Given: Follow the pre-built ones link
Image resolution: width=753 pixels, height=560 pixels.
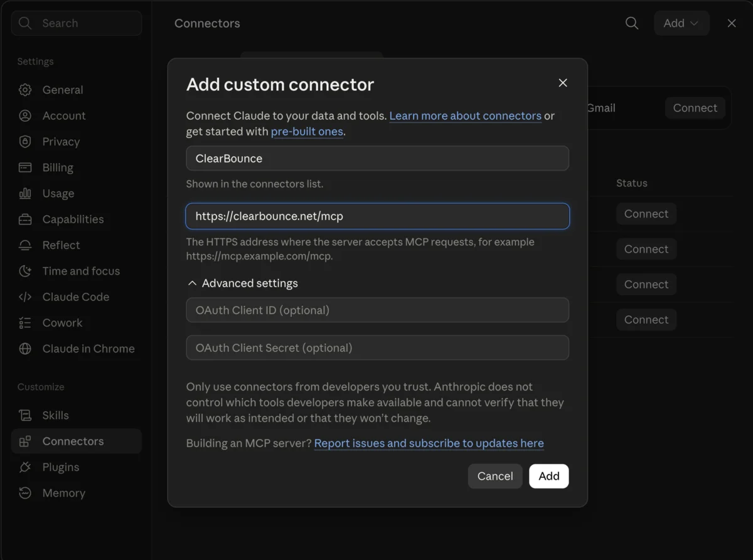Looking at the screenshot, I should pyautogui.click(x=307, y=132).
